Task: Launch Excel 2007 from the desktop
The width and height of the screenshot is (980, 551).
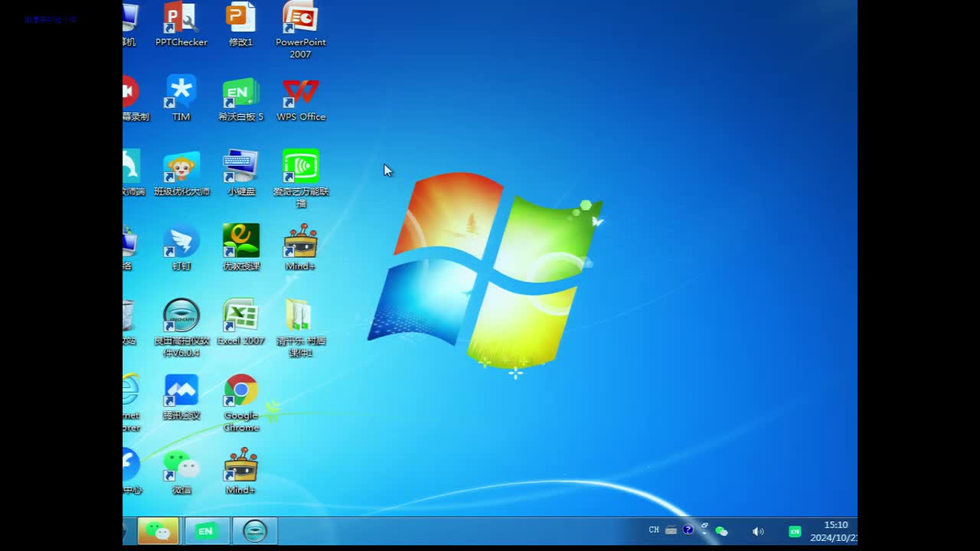Action: pos(240,321)
